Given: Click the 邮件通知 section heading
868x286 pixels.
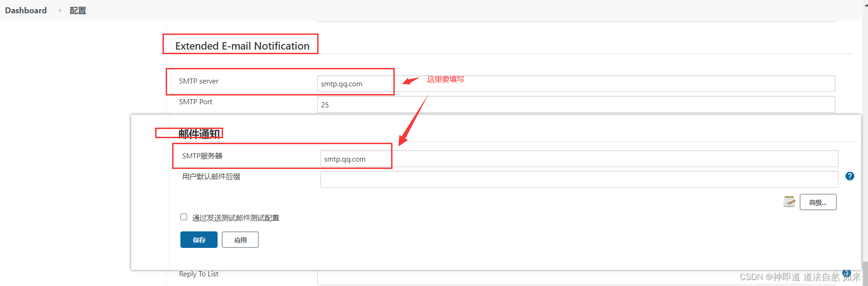Looking at the screenshot, I should 199,134.
